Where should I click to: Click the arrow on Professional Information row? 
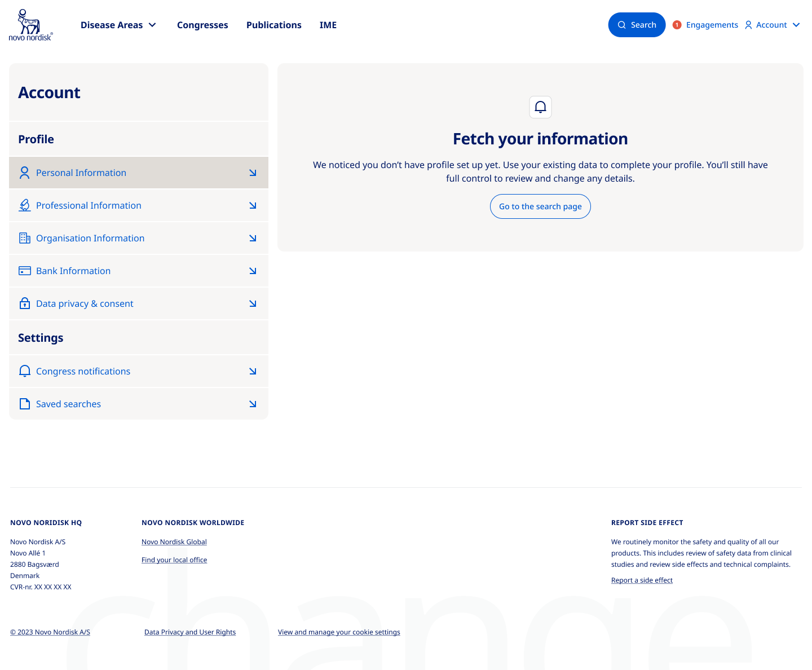click(253, 205)
